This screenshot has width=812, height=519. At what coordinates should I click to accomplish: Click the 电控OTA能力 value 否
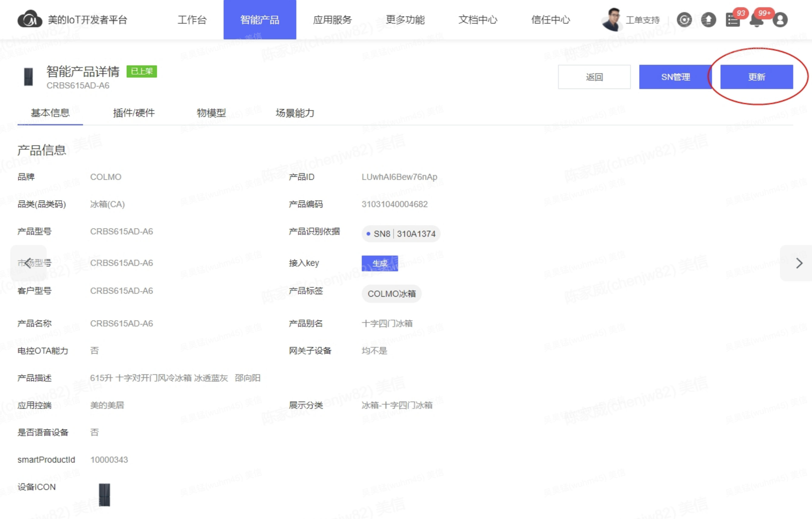click(95, 351)
